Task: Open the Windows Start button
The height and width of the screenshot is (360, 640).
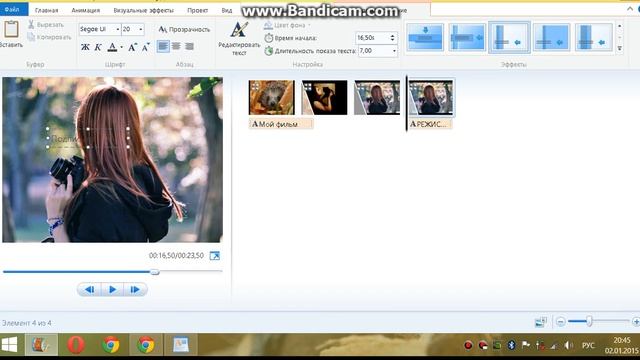Action: click(x=9, y=345)
